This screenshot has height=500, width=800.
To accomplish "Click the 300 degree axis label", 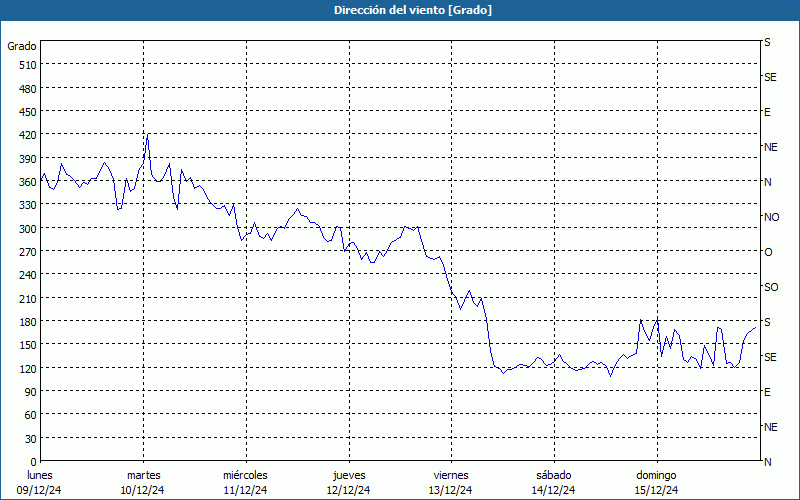I will [29, 229].
